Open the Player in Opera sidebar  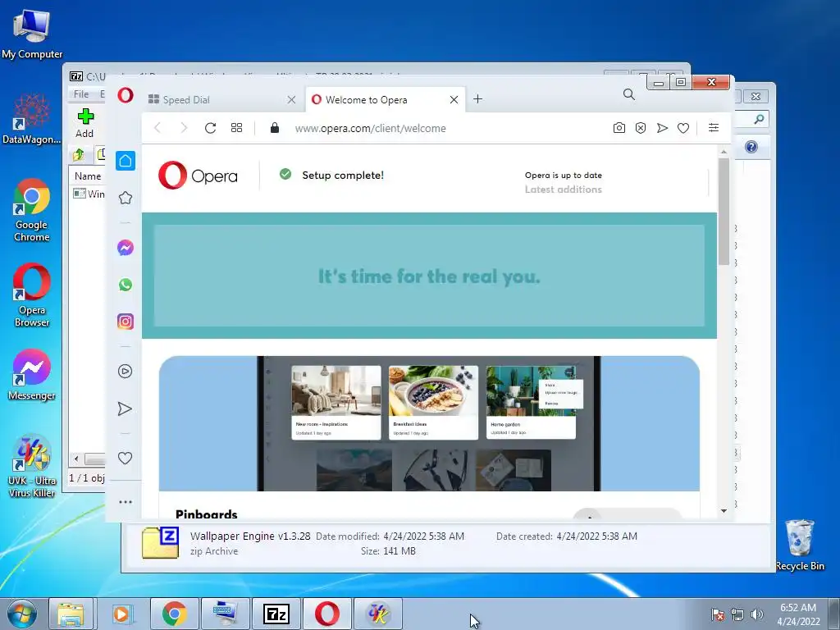coord(126,372)
